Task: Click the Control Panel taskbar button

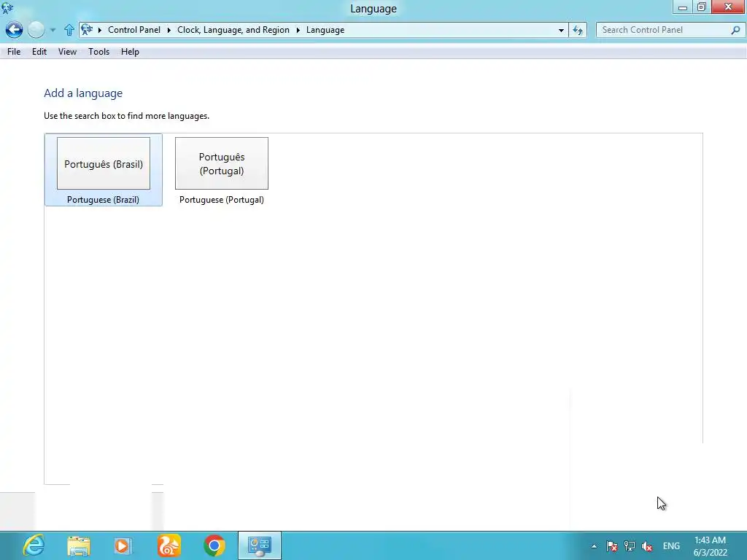Action: pyautogui.click(x=260, y=545)
